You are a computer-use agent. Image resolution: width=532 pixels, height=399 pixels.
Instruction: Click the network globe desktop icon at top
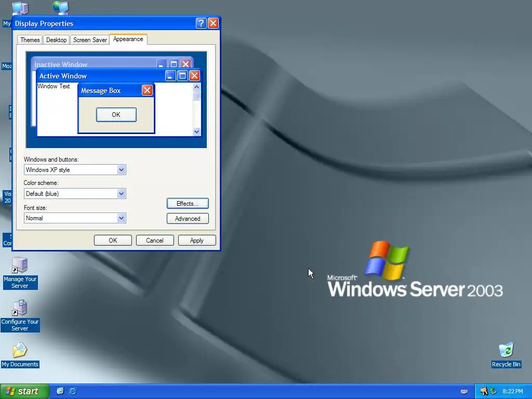(x=61, y=7)
